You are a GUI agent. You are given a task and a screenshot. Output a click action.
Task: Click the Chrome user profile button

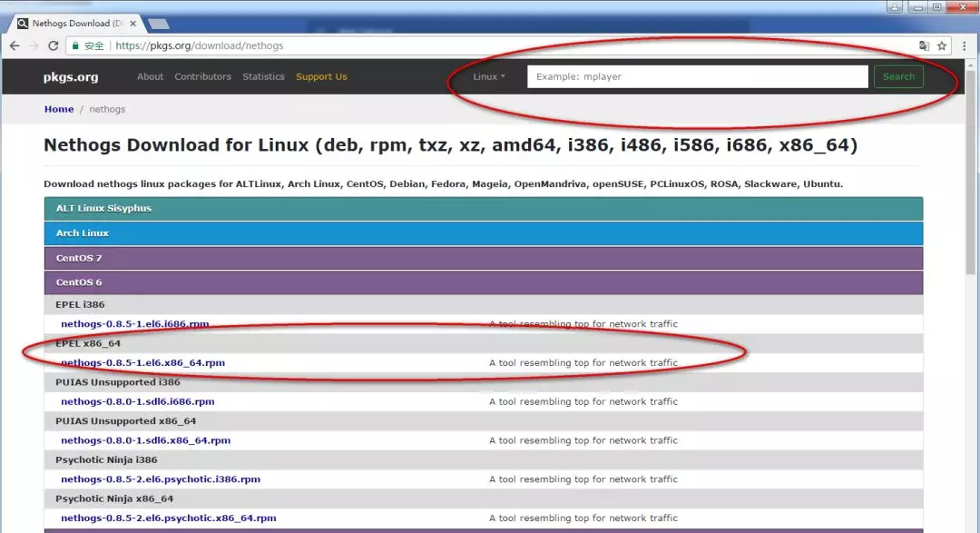[x=895, y=7]
